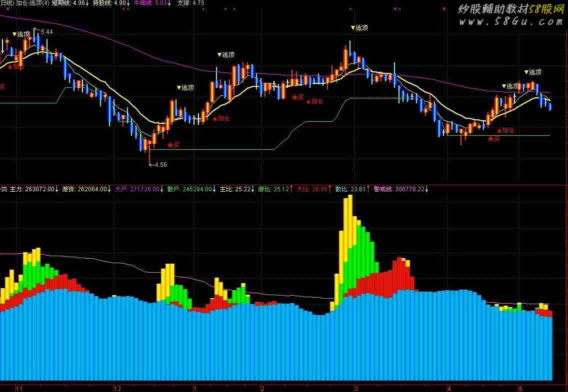The width and height of the screenshot is (568, 392).
Task: Click the 5.44 high price label
Action: tap(46, 32)
